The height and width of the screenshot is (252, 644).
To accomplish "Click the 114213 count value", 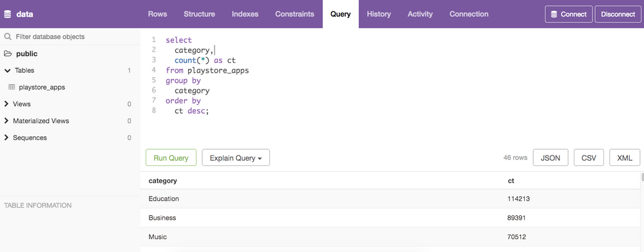I will (518, 199).
